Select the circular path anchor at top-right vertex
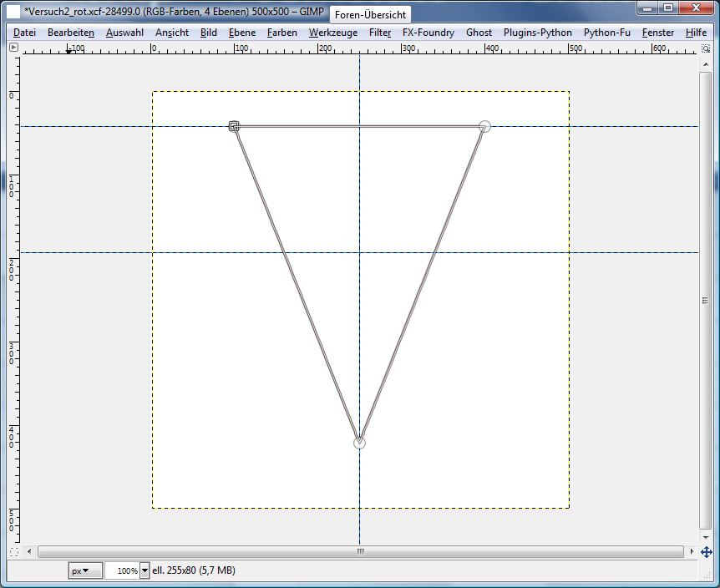This screenshot has width=720, height=588. pos(484,126)
